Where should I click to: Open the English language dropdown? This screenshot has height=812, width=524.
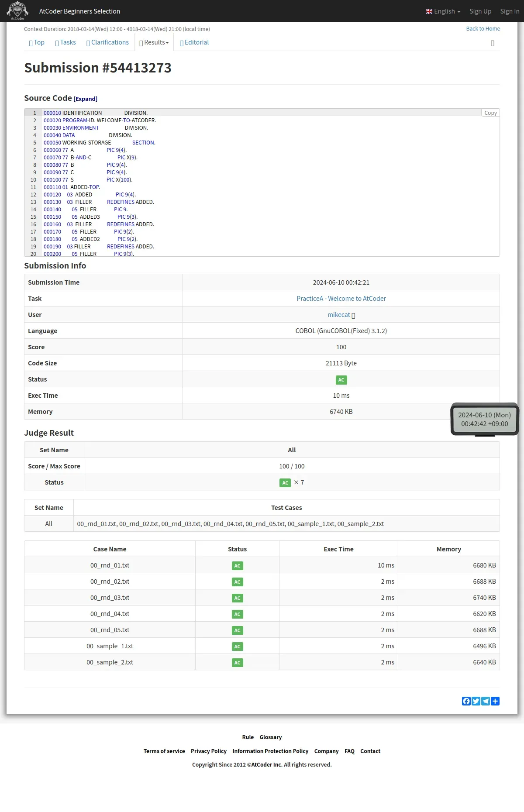(443, 11)
